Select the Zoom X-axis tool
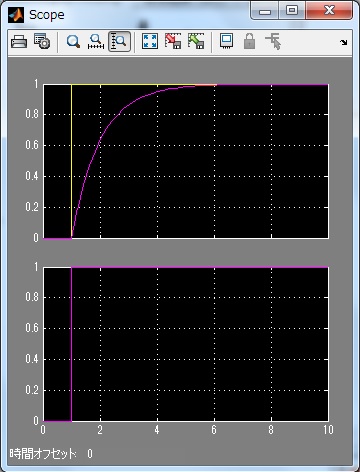 point(96,42)
